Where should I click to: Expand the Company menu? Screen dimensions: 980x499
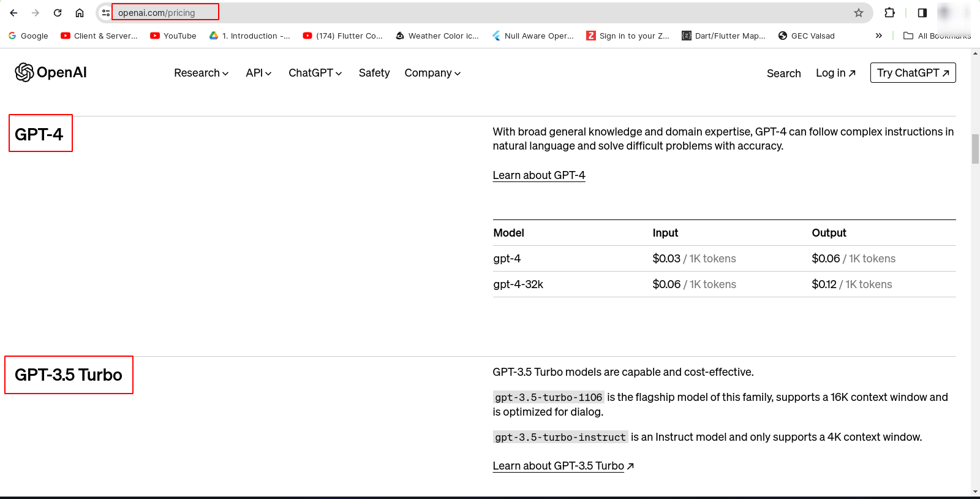[x=432, y=73]
